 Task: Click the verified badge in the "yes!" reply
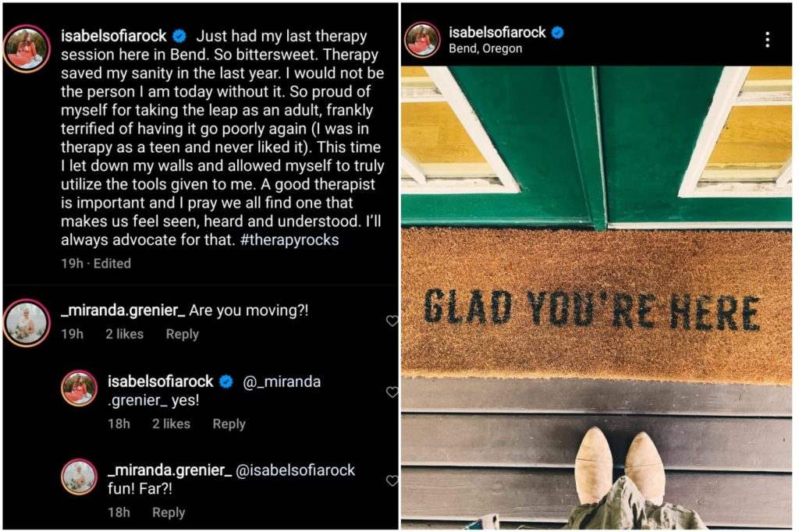point(226,381)
